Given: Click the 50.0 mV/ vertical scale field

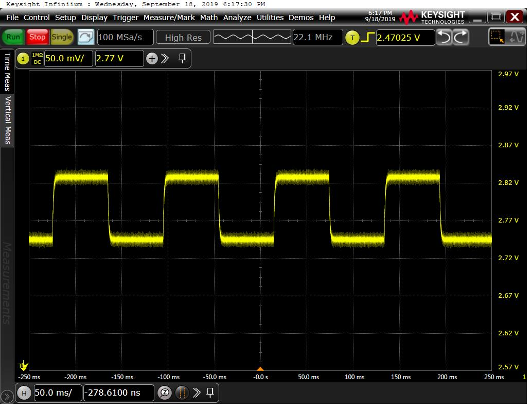Looking at the screenshot, I should tap(68, 58).
